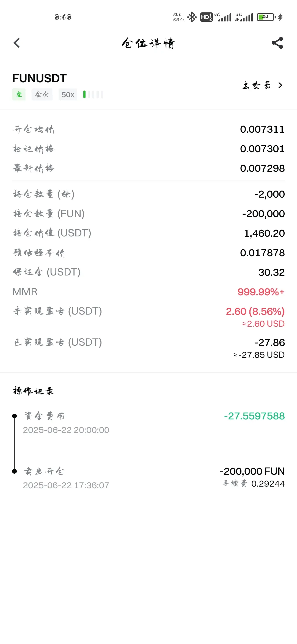
Task: Tap the 999.99%+ MMR value
Action: [261, 292]
